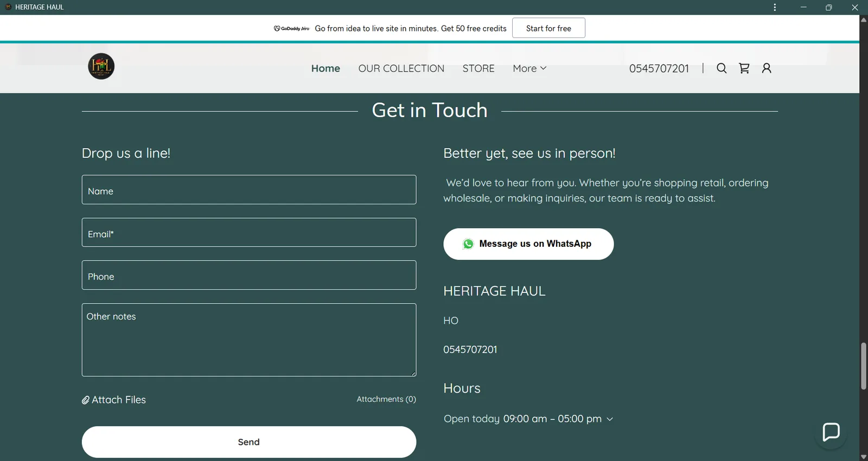Open the account user icon
This screenshot has height=461, width=868.
pyautogui.click(x=767, y=68)
